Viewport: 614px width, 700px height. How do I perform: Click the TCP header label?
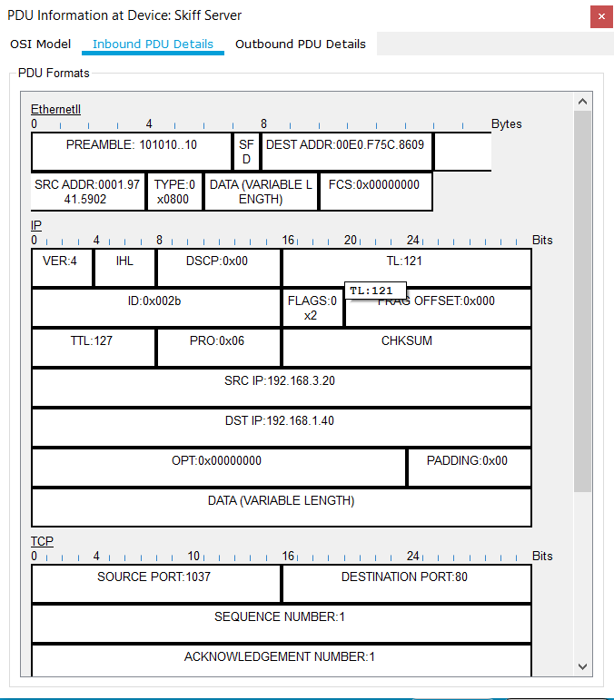coord(42,541)
